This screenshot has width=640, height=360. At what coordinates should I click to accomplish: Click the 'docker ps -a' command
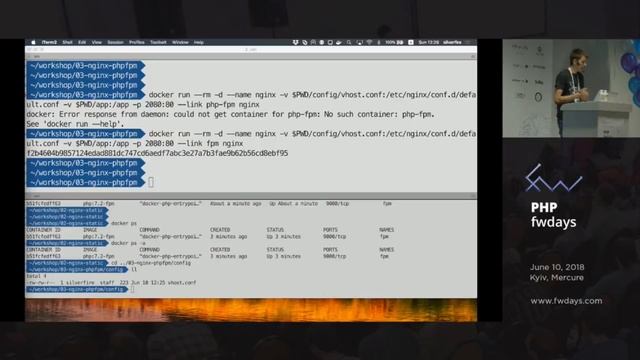tap(128, 243)
